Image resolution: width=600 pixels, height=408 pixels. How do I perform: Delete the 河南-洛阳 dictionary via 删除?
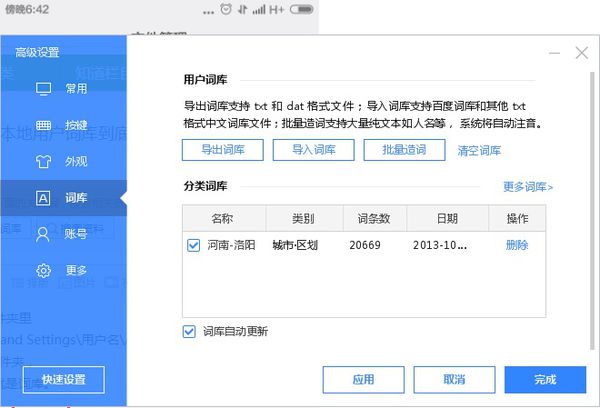517,245
